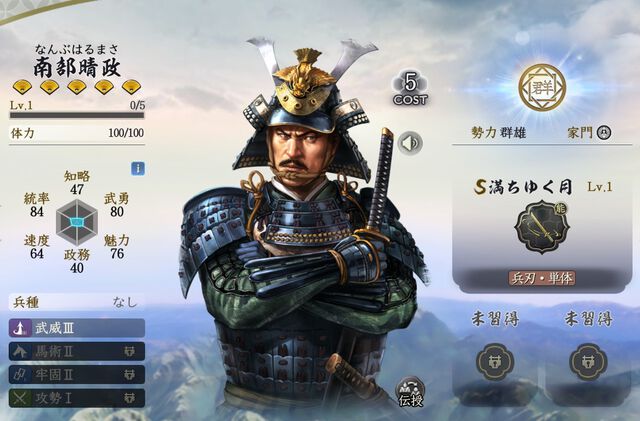Select the locked 攻勢Ⅰ trait

point(77,398)
